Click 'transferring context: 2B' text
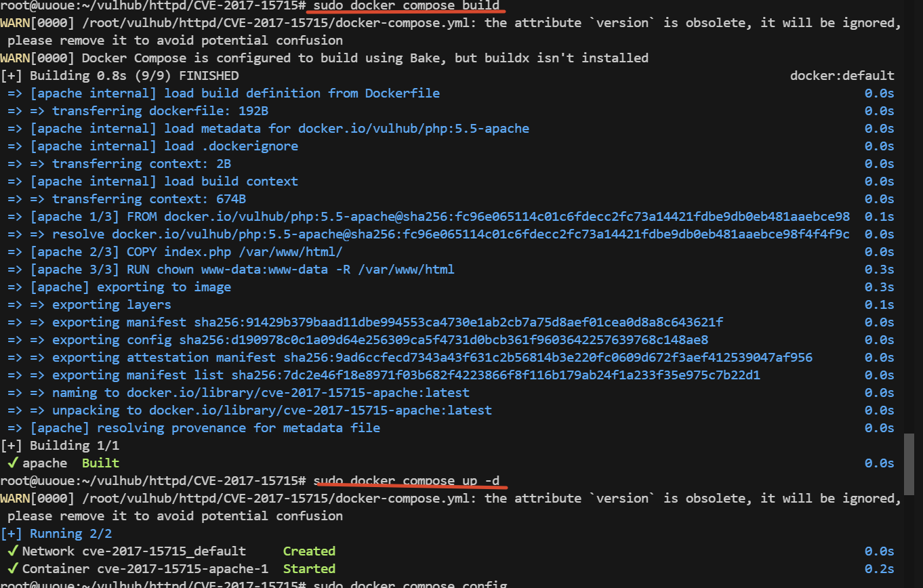 point(142,164)
